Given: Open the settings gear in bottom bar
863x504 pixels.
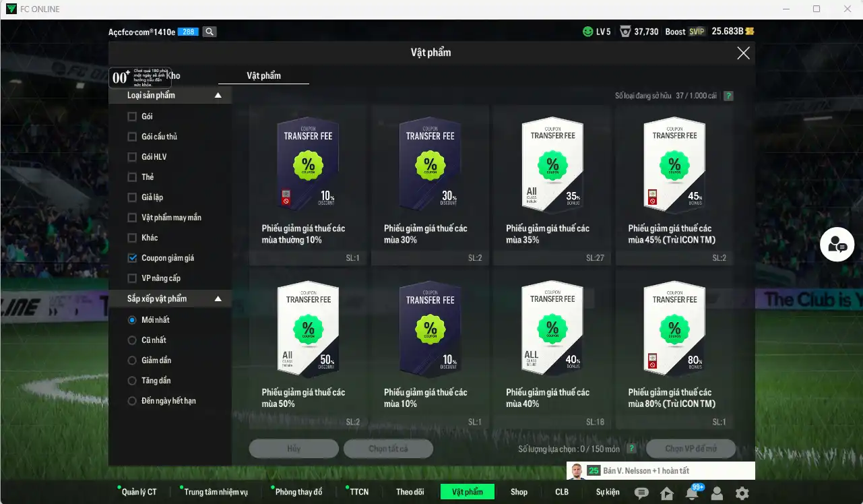Looking at the screenshot, I should pyautogui.click(x=742, y=493).
